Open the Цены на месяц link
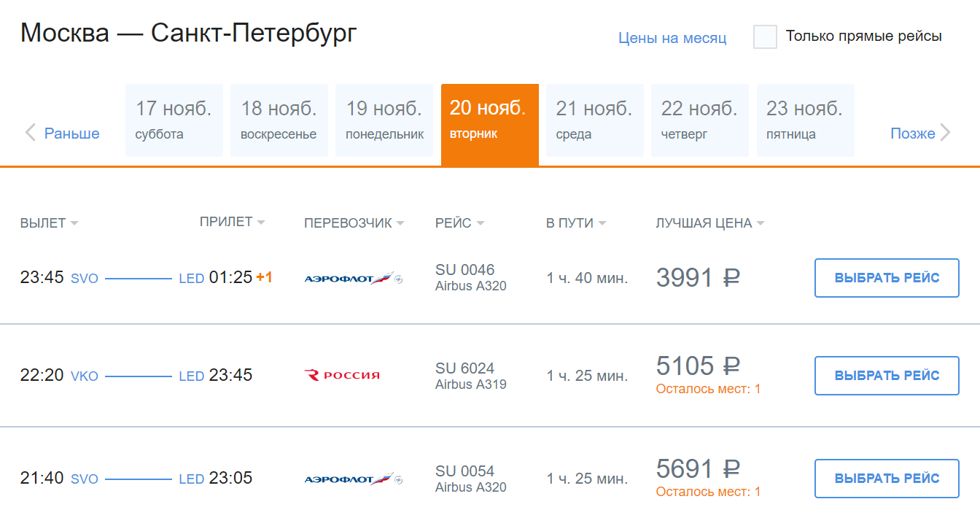The height and width of the screenshot is (526, 980). [x=672, y=38]
